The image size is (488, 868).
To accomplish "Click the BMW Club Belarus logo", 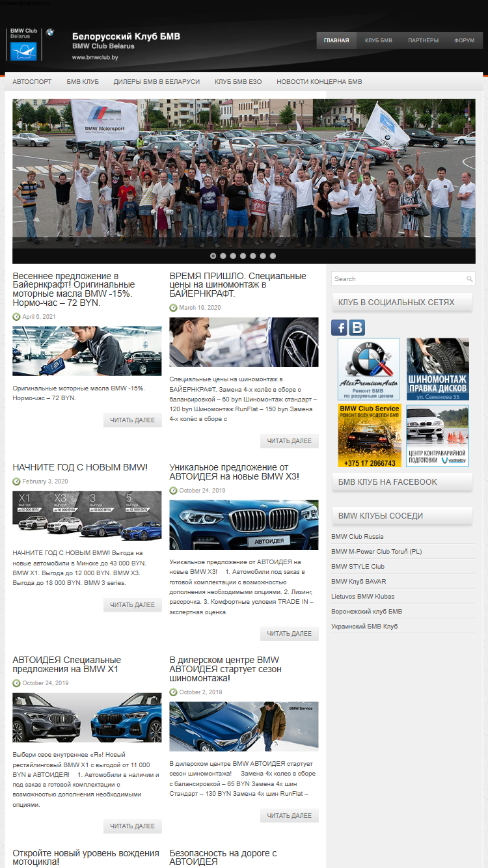I will coord(31,44).
